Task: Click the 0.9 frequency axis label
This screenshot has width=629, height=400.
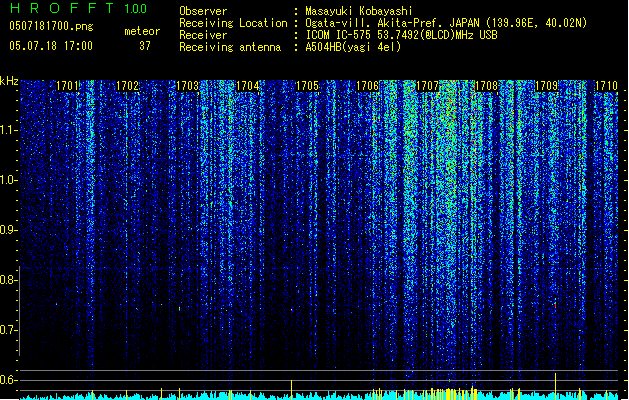Action: click(x=8, y=230)
